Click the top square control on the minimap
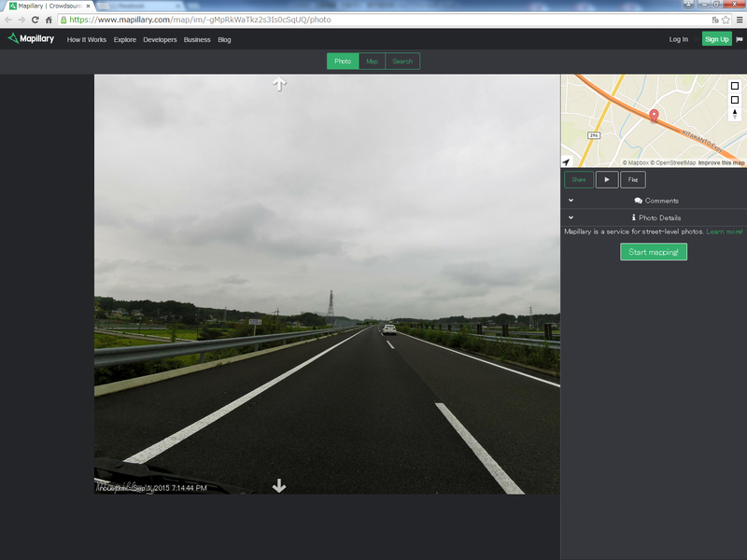This screenshot has width=747, height=560. point(735,86)
